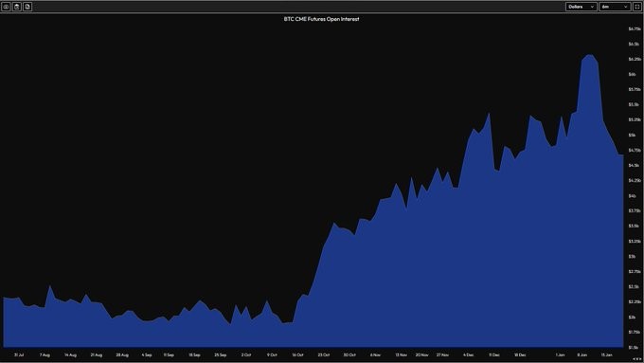Click the 16 Oct date label

click(297, 354)
